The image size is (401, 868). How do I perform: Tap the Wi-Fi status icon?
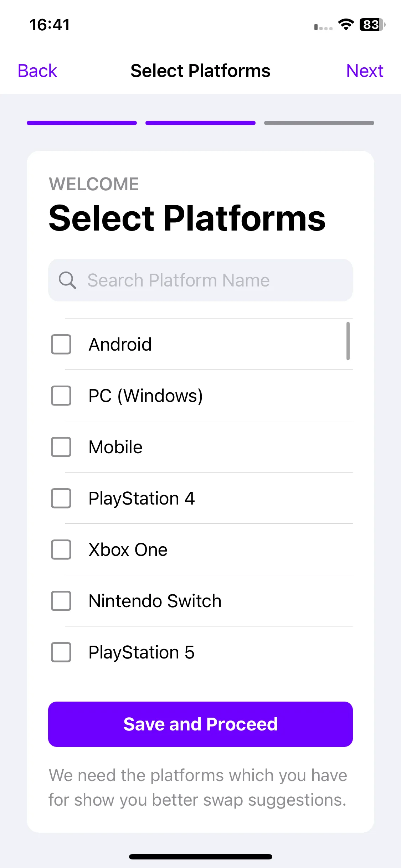pyautogui.click(x=346, y=25)
